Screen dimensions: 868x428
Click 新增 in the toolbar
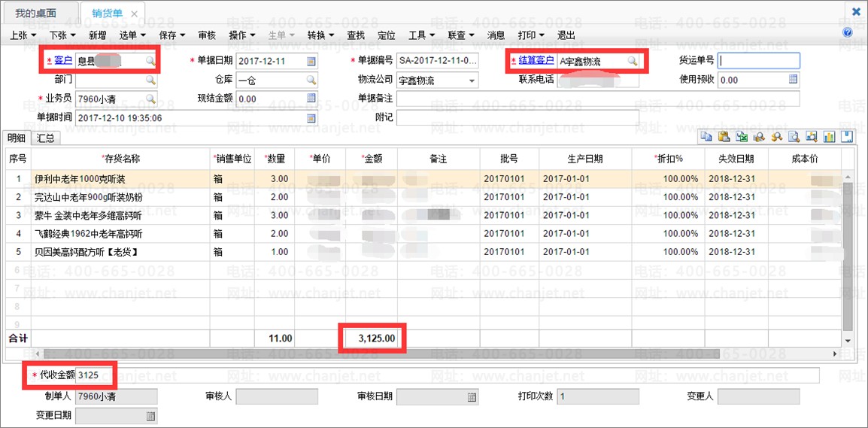pos(98,35)
